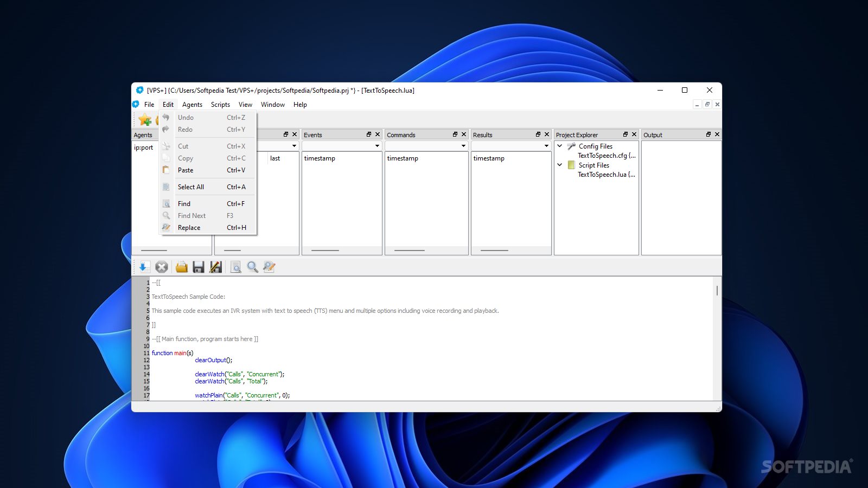Select TextToSpeech.cfg in Project Explorer
Viewport: 868px width, 488px height.
click(607, 156)
